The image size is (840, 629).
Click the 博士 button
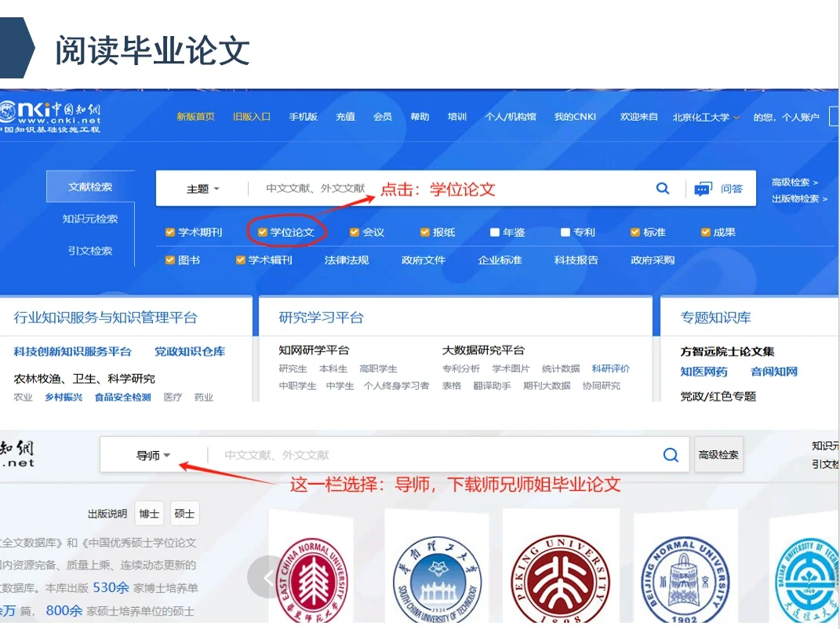click(149, 514)
